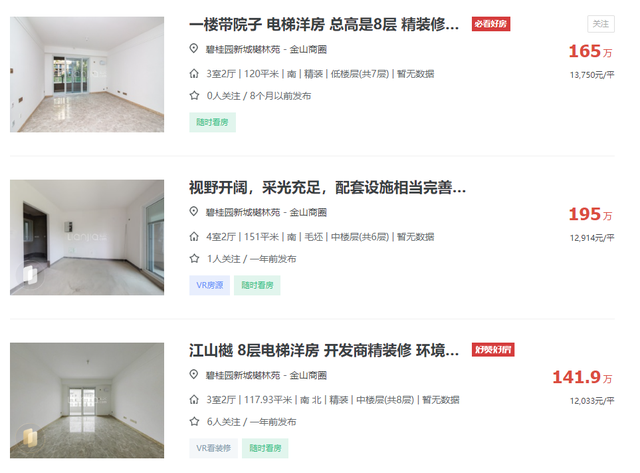Click the star icon beside 0人关注
The height and width of the screenshot is (473, 640).
pos(194,95)
